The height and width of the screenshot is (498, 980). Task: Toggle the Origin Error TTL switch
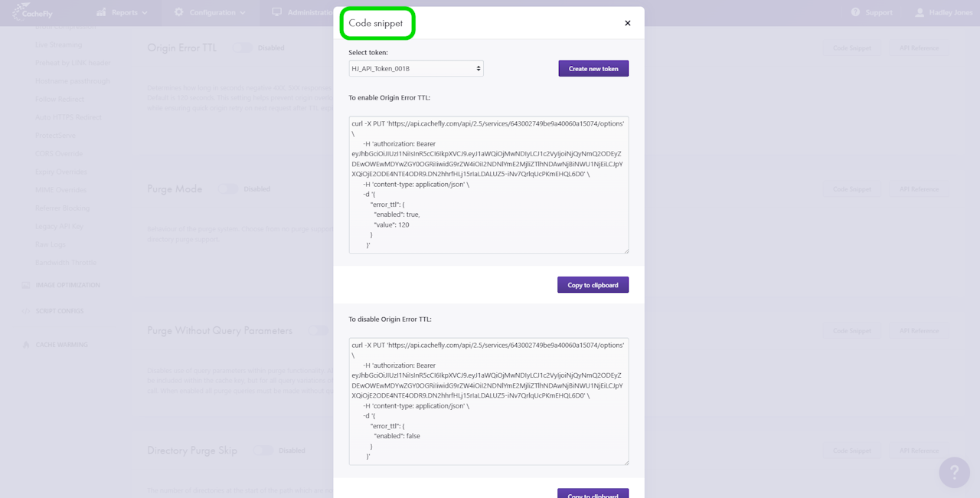tap(242, 48)
